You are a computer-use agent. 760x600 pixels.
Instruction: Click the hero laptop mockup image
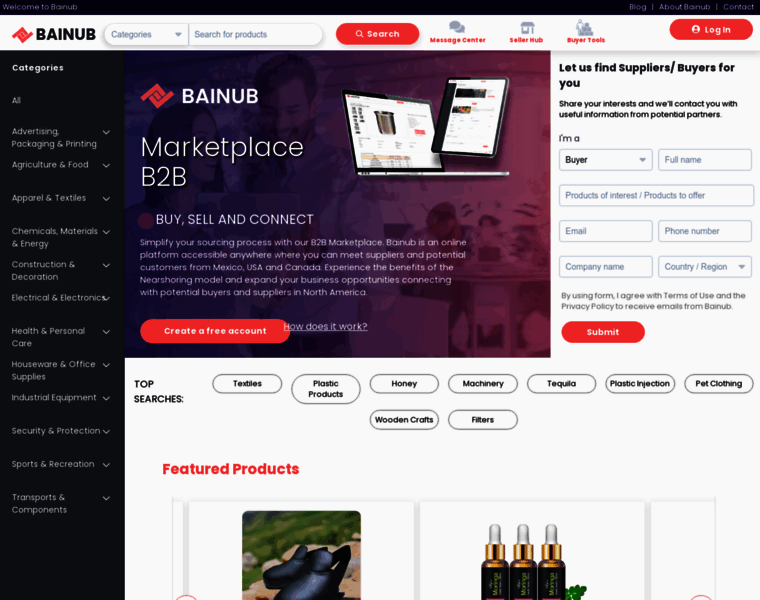point(426,127)
